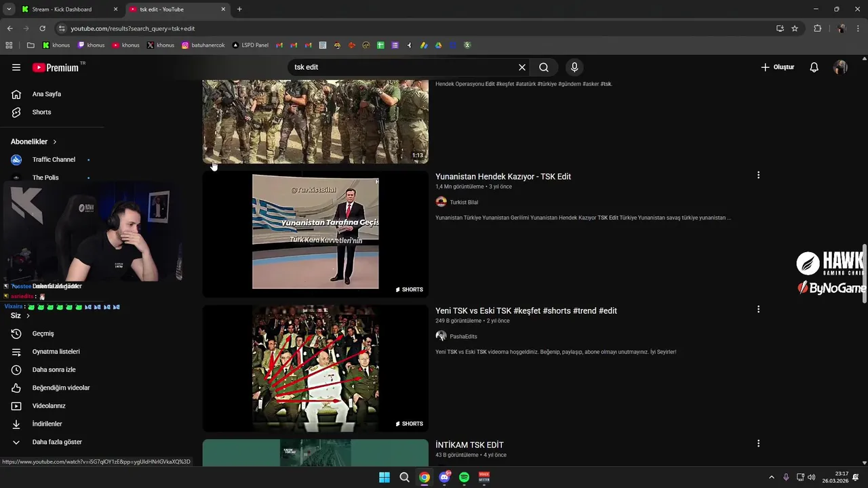The width and height of the screenshot is (868, 488).
Task: Bookmark this page with the star icon
Action: (x=795, y=28)
